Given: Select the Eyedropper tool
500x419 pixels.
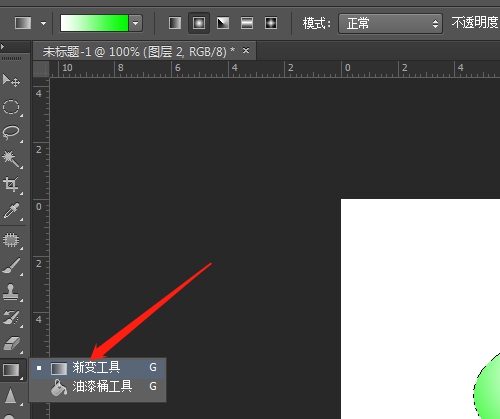Looking at the screenshot, I should (11, 211).
